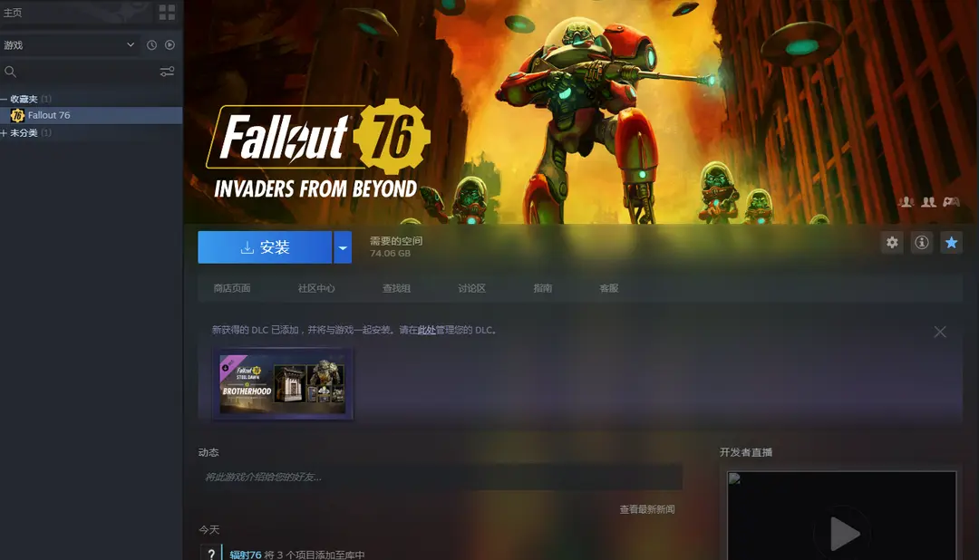The width and height of the screenshot is (979, 560).
Task: Open the 客服 tab
Action: (609, 288)
